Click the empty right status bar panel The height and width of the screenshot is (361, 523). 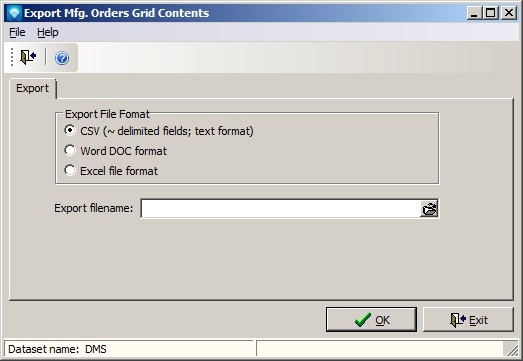point(380,349)
